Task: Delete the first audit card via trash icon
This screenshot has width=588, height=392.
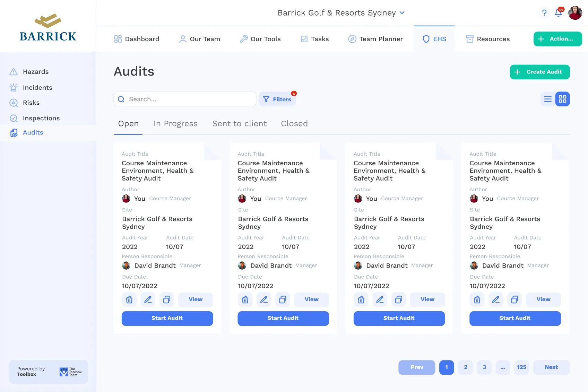Action: (x=129, y=299)
